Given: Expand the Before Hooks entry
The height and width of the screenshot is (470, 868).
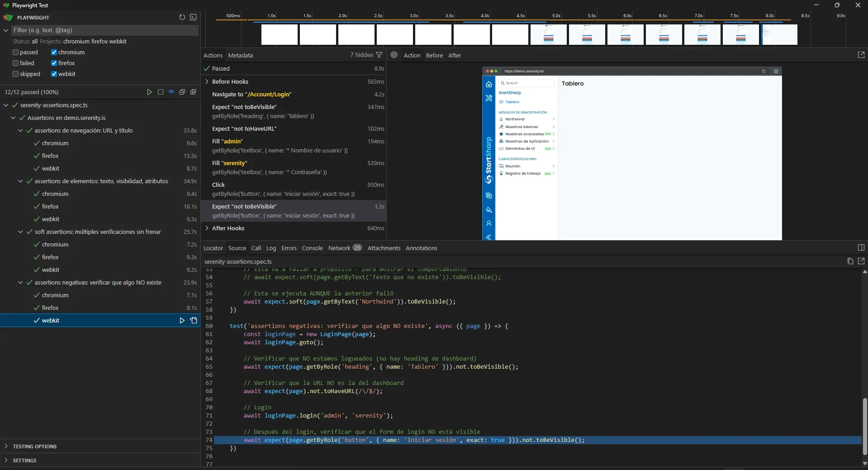Looking at the screenshot, I should click(x=207, y=82).
